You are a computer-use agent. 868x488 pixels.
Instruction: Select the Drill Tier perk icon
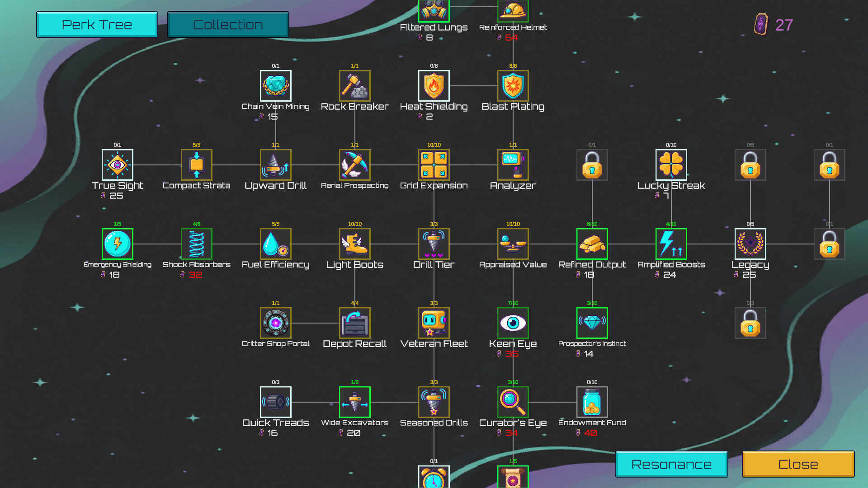coord(434,244)
